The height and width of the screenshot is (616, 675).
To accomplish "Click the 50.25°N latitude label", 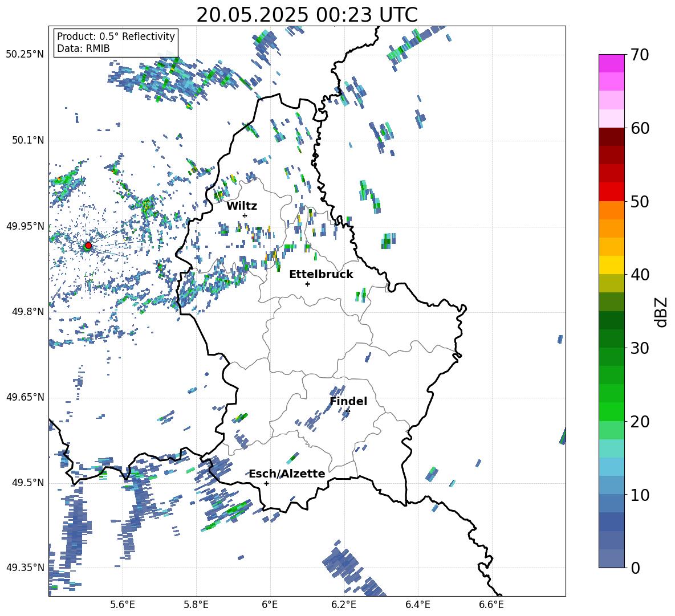I will 25,55.
